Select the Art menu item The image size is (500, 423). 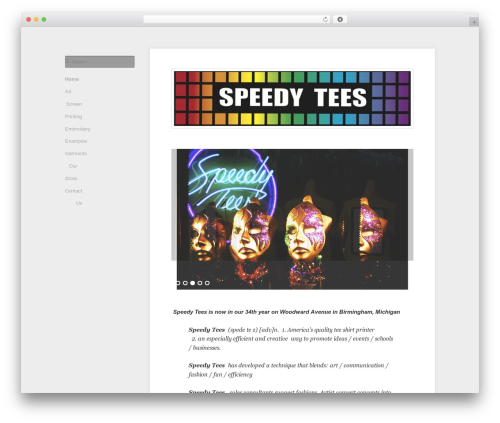pyautogui.click(x=68, y=91)
